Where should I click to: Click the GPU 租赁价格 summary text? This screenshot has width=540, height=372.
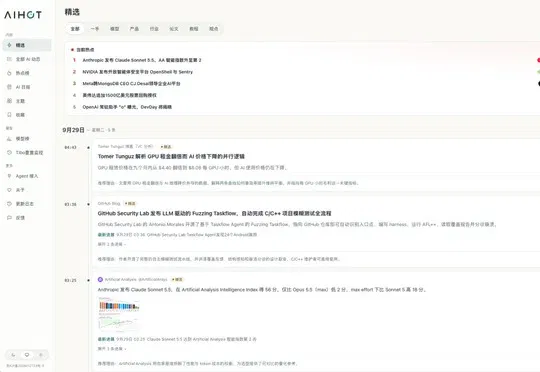(193, 168)
